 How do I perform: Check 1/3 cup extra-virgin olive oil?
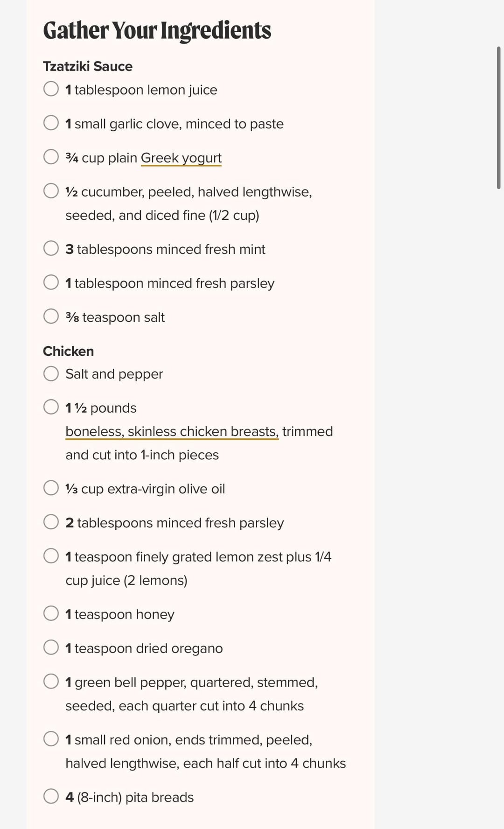pos(51,488)
